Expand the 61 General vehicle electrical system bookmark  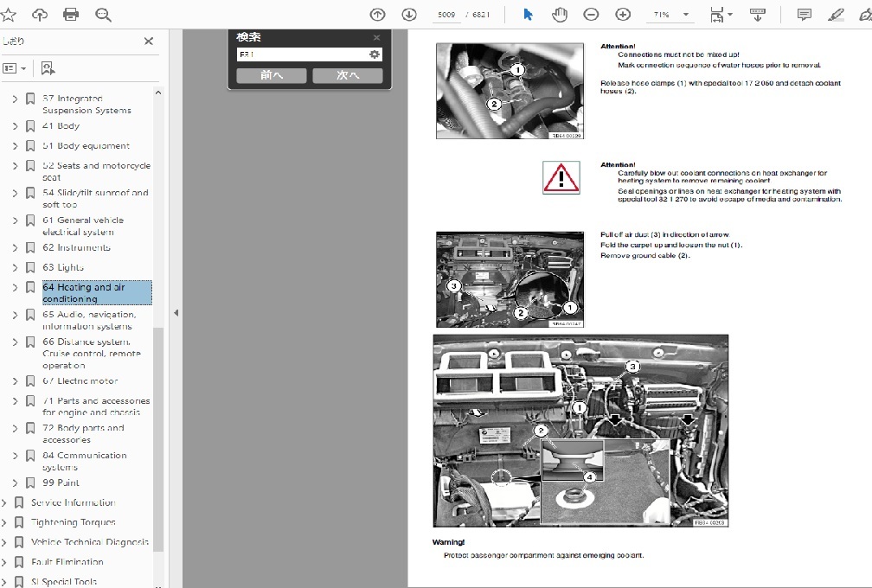(15, 220)
